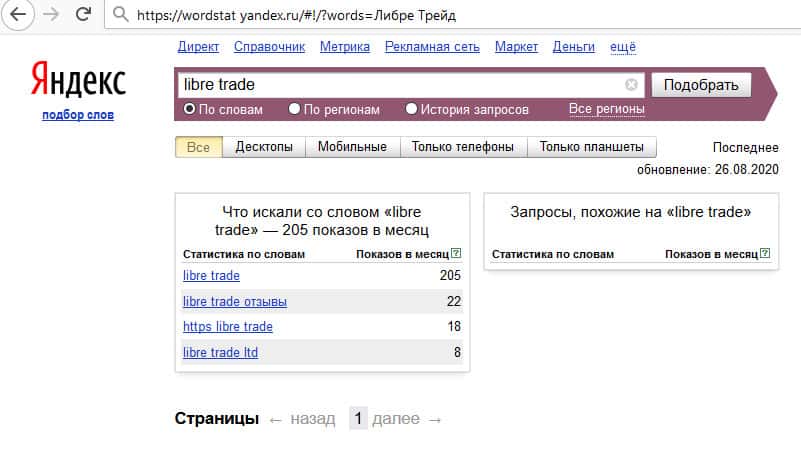Open the Деньги link
801x452 pixels.
click(x=574, y=47)
